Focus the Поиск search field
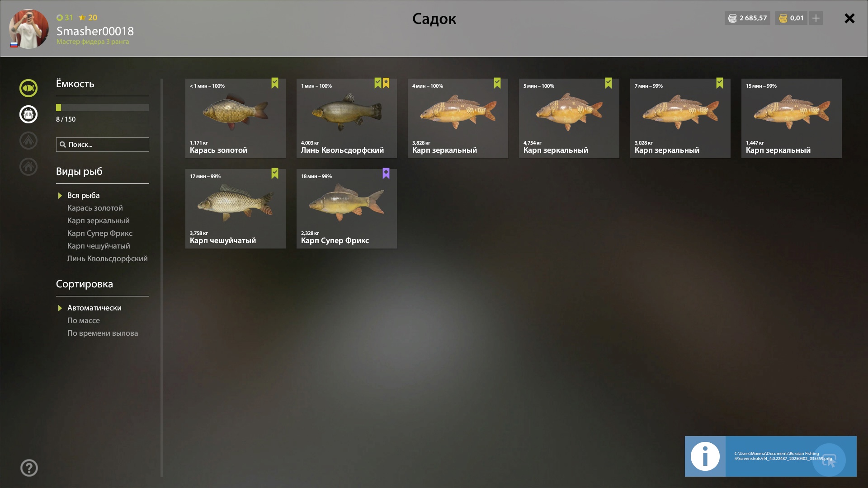The width and height of the screenshot is (868, 488). point(103,145)
